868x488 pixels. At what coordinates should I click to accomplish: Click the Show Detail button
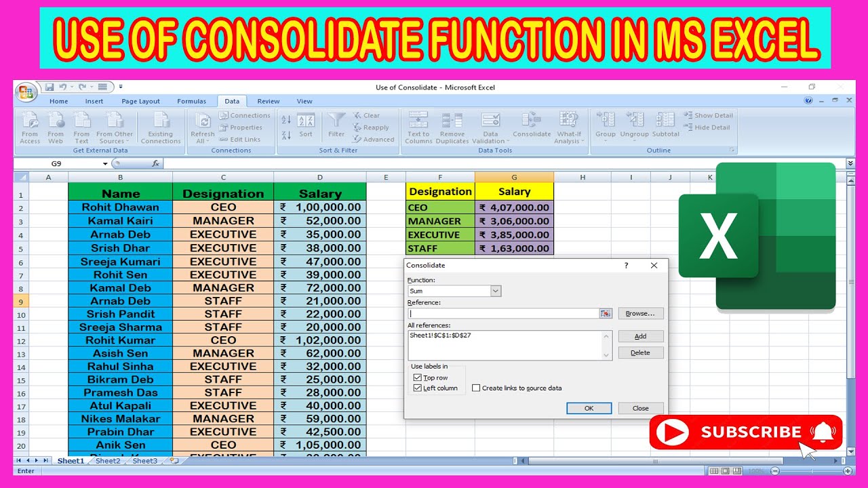point(709,115)
